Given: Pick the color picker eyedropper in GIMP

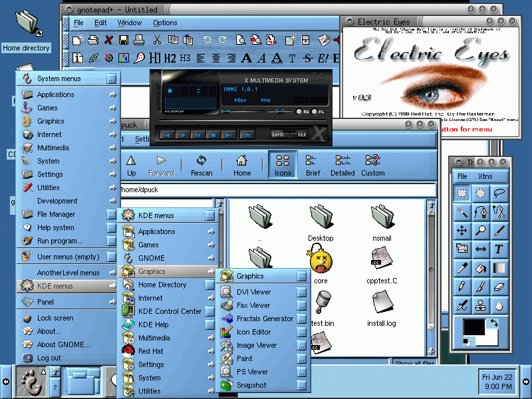Looking at the screenshot, I should click(462, 268).
